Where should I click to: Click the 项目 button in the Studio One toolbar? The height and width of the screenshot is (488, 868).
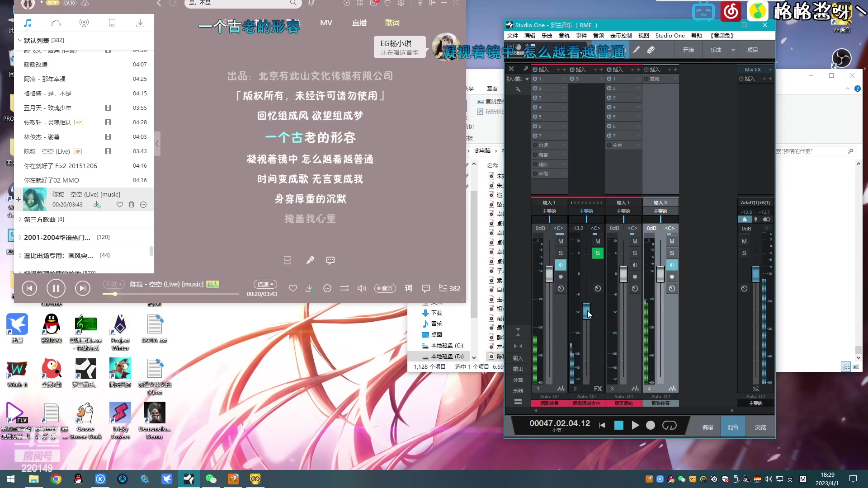tap(753, 50)
